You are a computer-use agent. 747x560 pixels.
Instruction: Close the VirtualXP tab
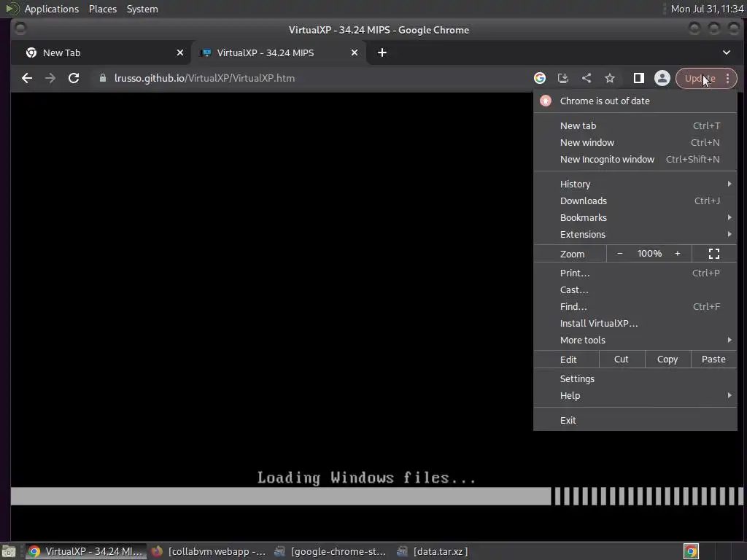coord(355,52)
